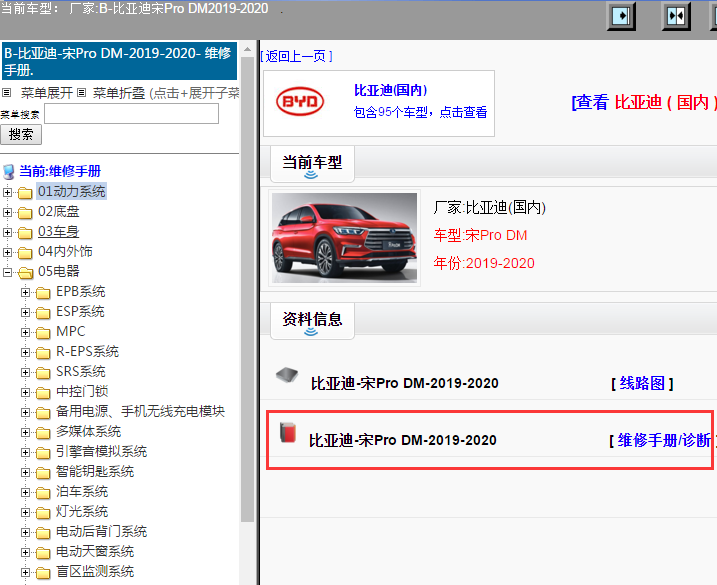Click the tree panel vertical scrollbar thumb
This screenshot has width=717, height=585.
click(x=247, y=290)
